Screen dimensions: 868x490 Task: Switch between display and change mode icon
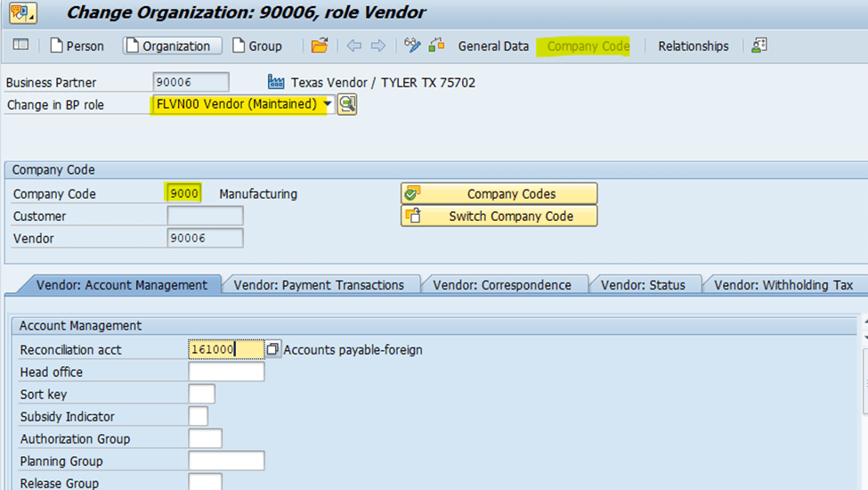412,45
